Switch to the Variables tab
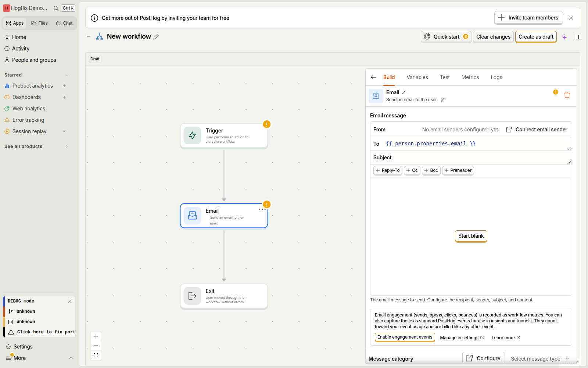The image size is (588, 368). [x=417, y=77]
